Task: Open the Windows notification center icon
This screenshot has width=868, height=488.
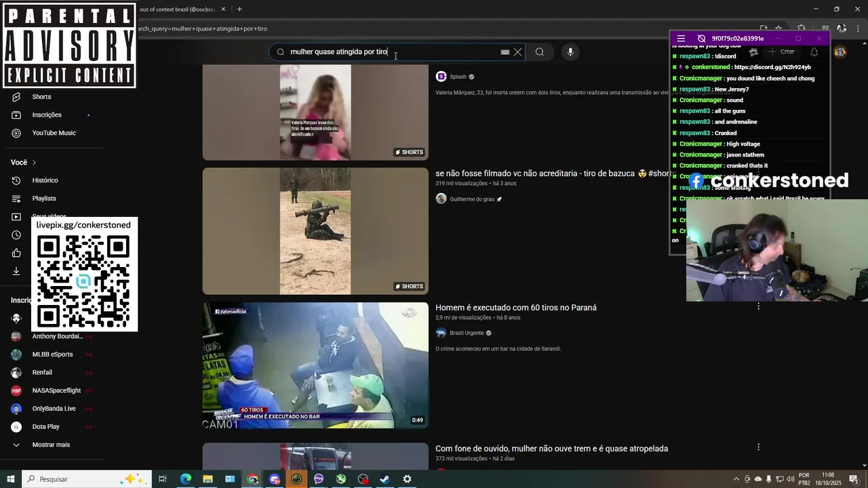Action: [854, 479]
